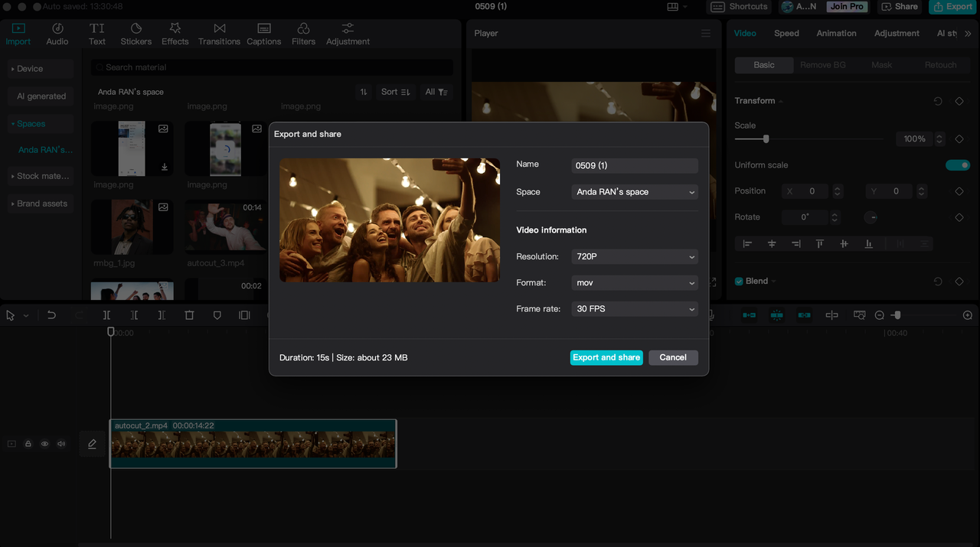The width and height of the screenshot is (980, 547).
Task: Mute the video track audio
Action: pyautogui.click(x=61, y=444)
